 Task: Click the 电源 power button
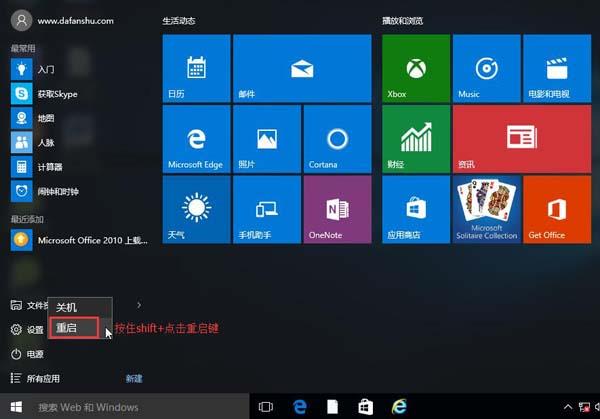27,354
